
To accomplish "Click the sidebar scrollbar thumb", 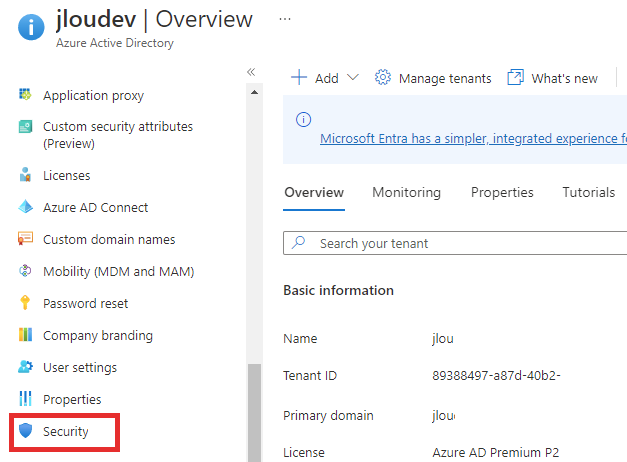I will click(254, 413).
